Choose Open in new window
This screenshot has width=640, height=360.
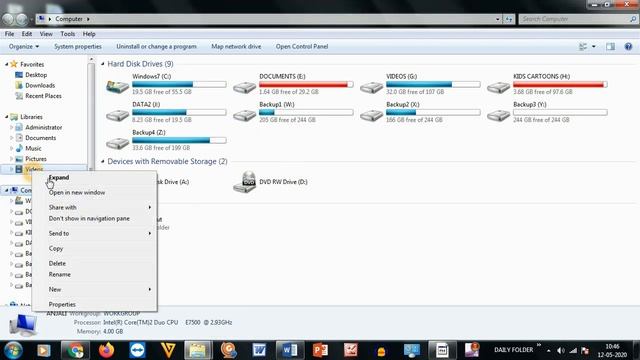(95, 193)
